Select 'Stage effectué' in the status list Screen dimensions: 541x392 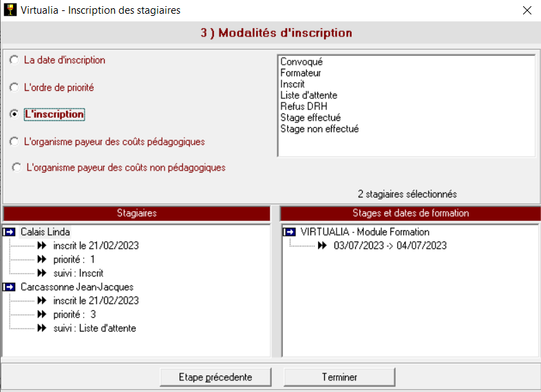[310, 118]
